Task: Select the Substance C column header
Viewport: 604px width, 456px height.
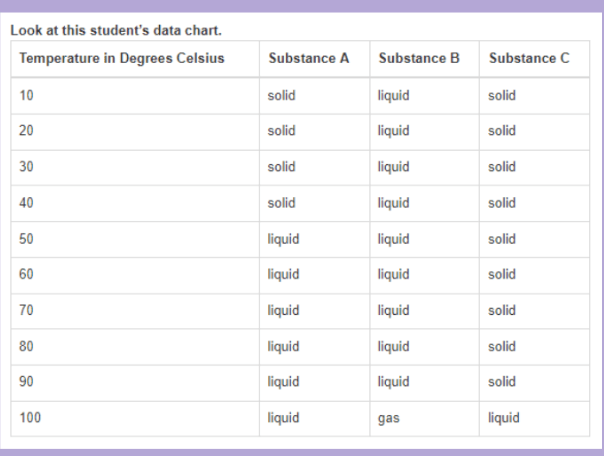Action: [x=534, y=59]
